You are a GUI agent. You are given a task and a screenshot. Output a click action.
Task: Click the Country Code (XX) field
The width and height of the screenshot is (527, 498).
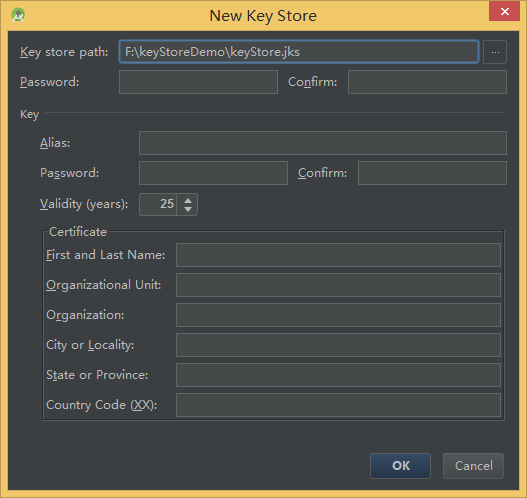coord(338,405)
